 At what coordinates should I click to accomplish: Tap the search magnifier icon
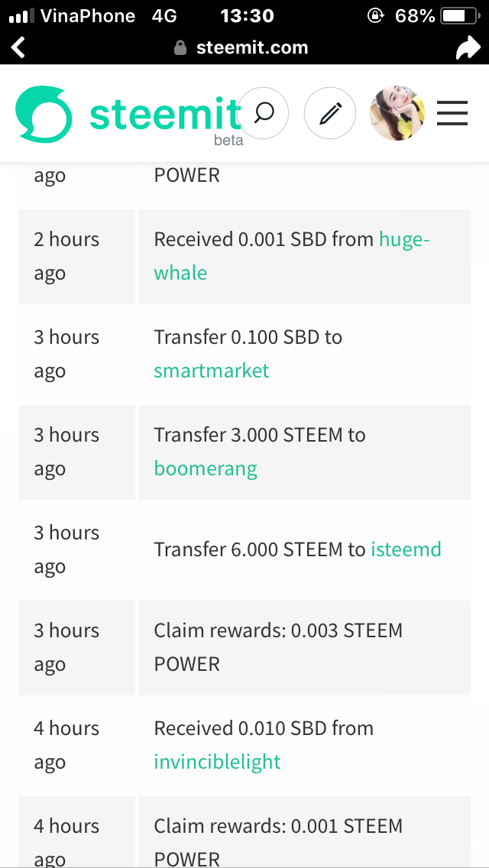[x=264, y=114]
